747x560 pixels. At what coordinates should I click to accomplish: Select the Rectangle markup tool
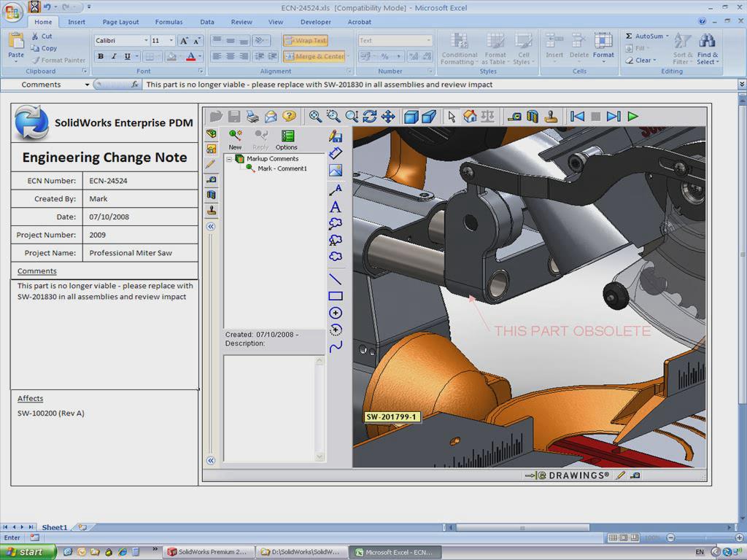[x=336, y=296]
